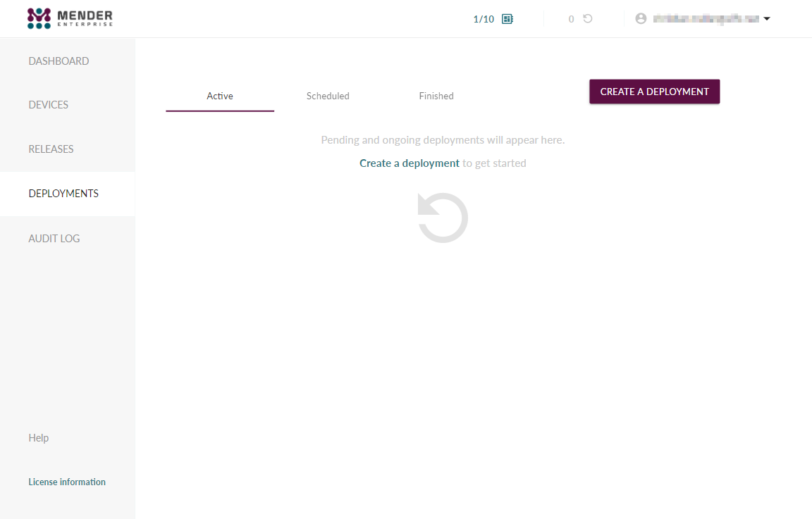Open Help from the sidebar

[x=39, y=438]
